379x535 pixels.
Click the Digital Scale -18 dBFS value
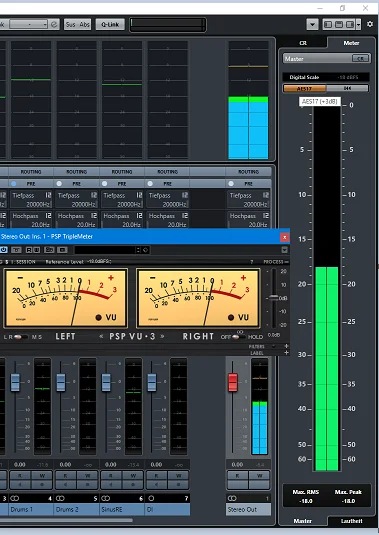[x=348, y=77]
